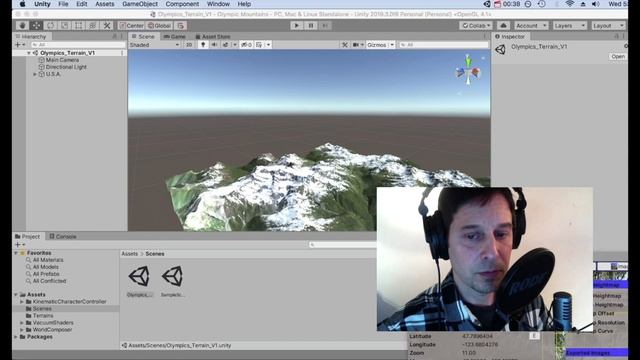This screenshot has height=360, width=640.
Task: Expand the KinematicCharacterController folder
Action: [22, 302]
